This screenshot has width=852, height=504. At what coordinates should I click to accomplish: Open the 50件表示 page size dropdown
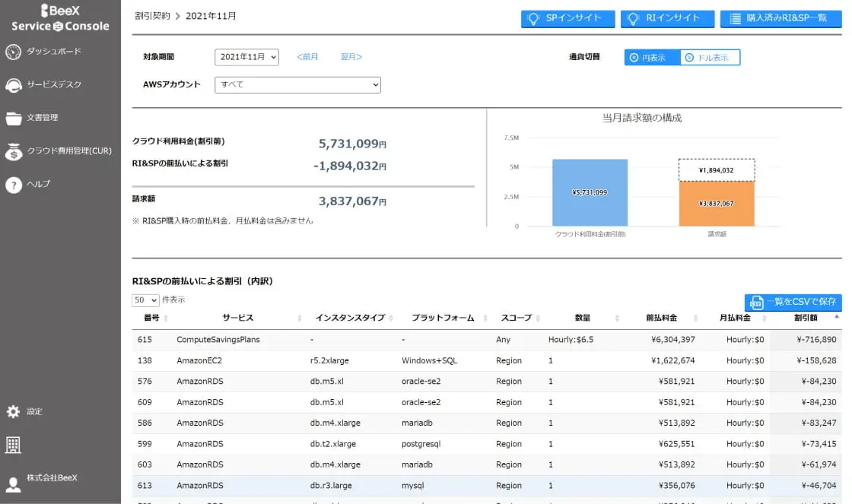pos(145,300)
